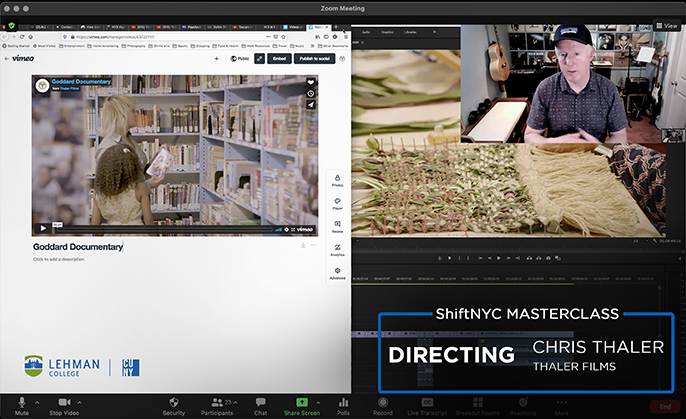The height and width of the screenshot is (419, 686).
Task: Open the Review tool in Vimeo sidebar
Action: click(x=337, y=227)
